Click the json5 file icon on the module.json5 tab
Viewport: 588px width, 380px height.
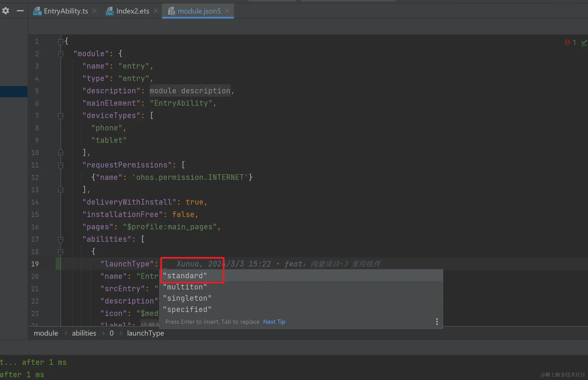click(x=172, y=11)
